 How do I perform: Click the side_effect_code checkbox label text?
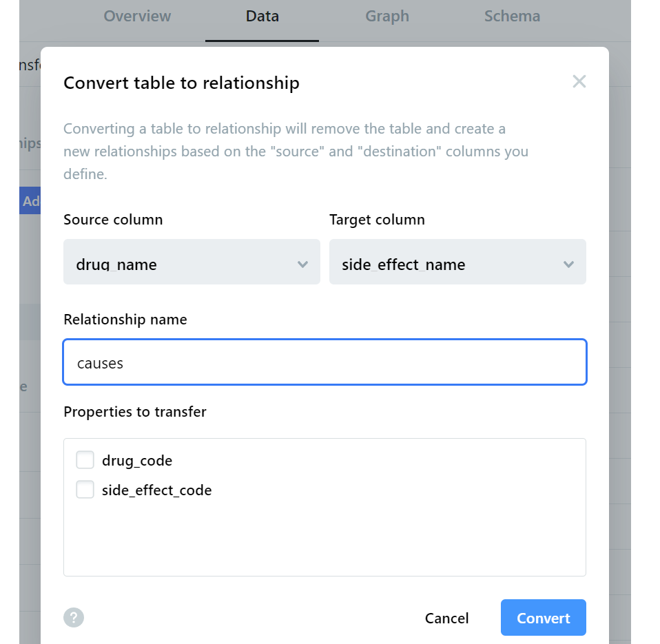point(156,490)
